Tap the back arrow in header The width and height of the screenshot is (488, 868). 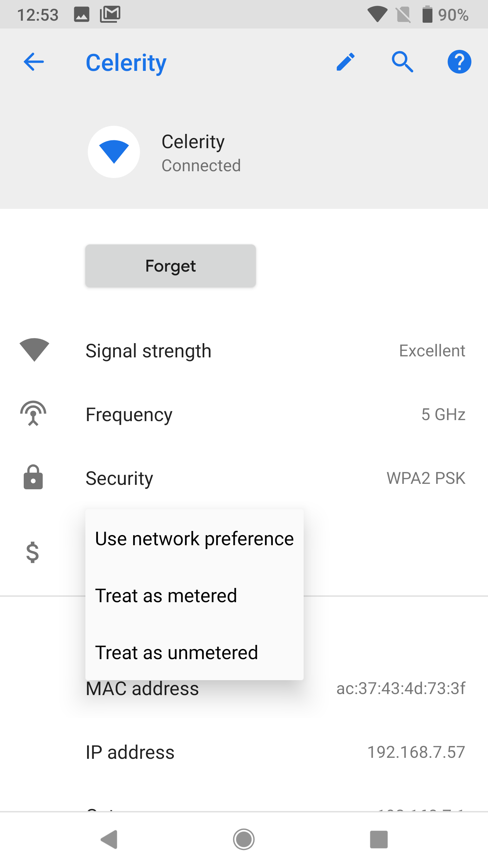coord(34,62)
